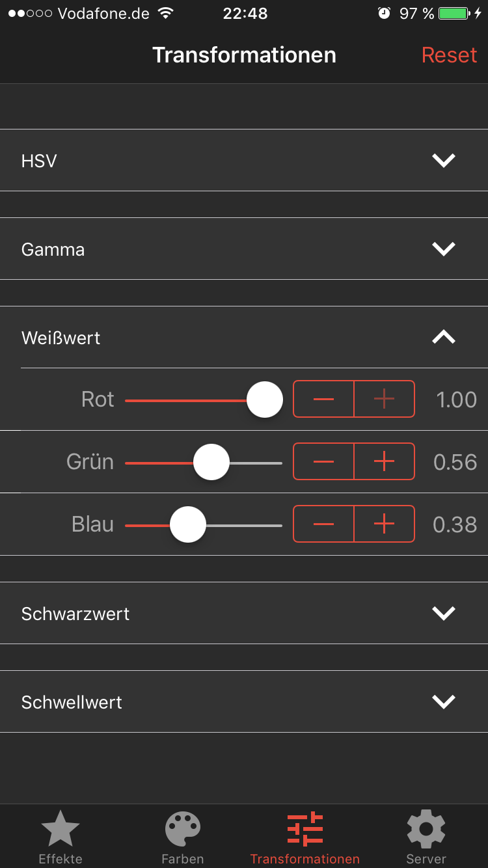The height and width of the screenshot is (868, 488).
Task: Increase Blau value with plus button
Action: (385, 524)
